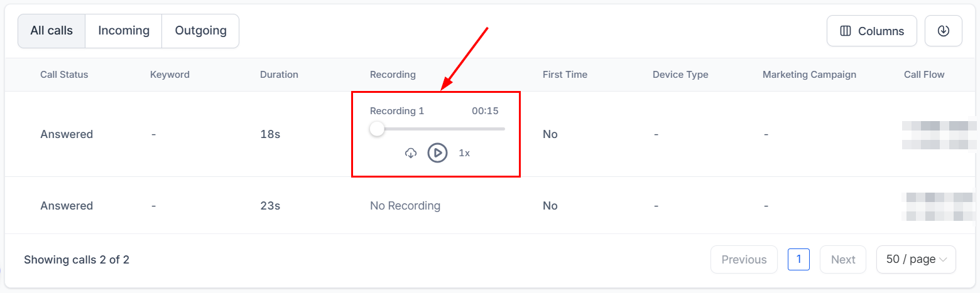Screen dimensions: 980x293
Task: Change the 1x playback speed
Action: (x=464, y=152)
